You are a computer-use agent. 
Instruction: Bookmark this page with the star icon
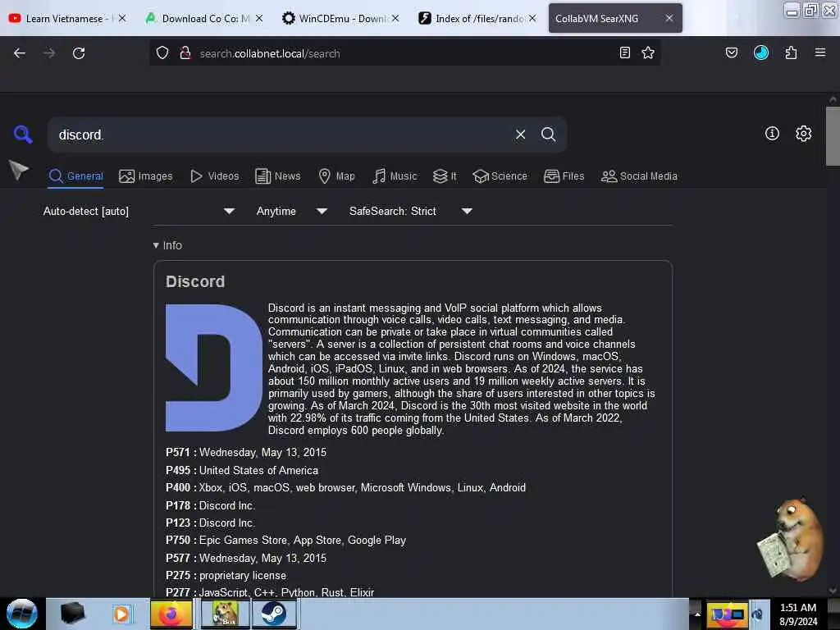click(x=648, y=52)
